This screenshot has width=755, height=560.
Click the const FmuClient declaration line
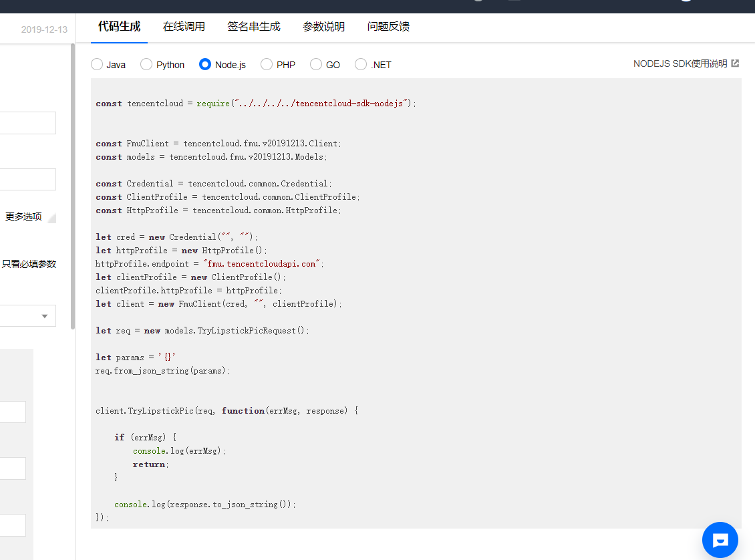point(218,144)
